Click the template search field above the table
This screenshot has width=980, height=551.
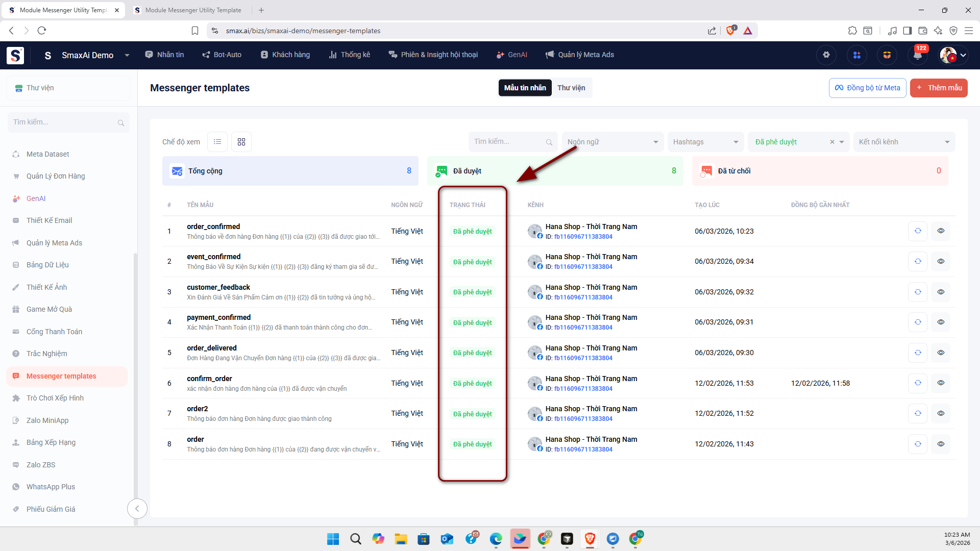(508, 142)
